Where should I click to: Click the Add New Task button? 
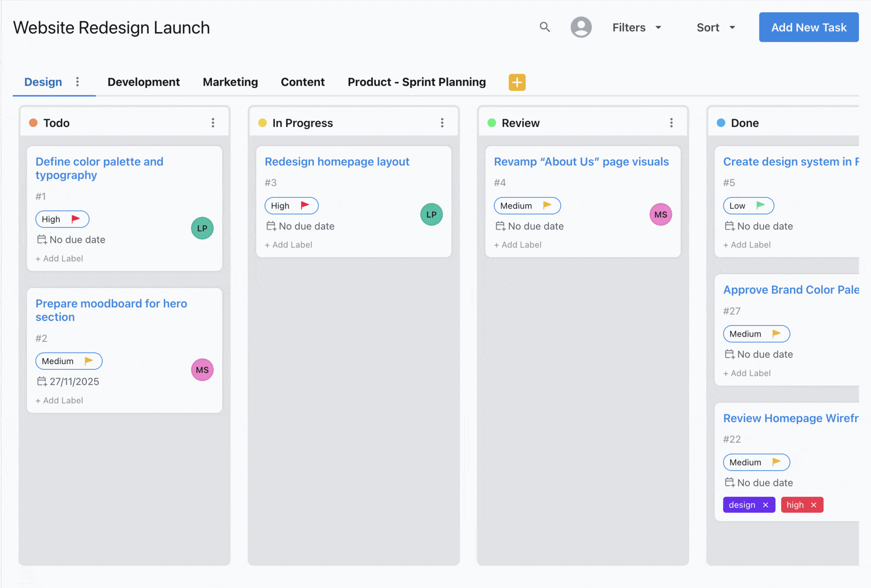pos(808,27)
